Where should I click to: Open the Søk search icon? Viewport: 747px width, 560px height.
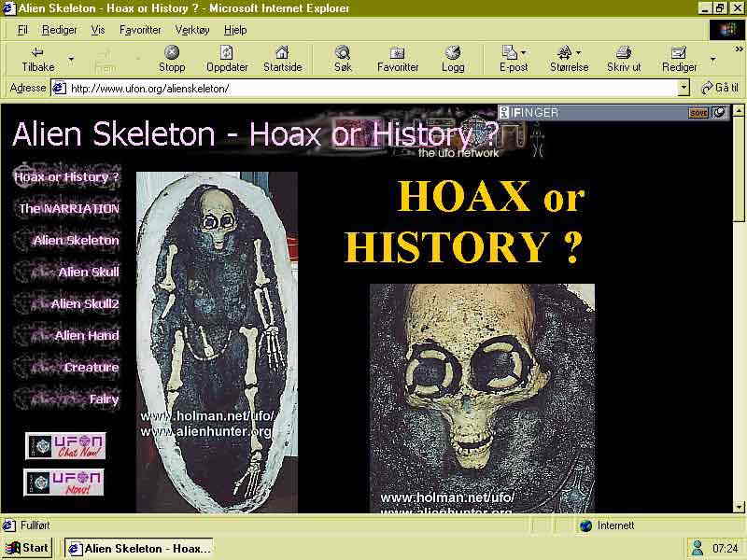[x=343, y=52]
